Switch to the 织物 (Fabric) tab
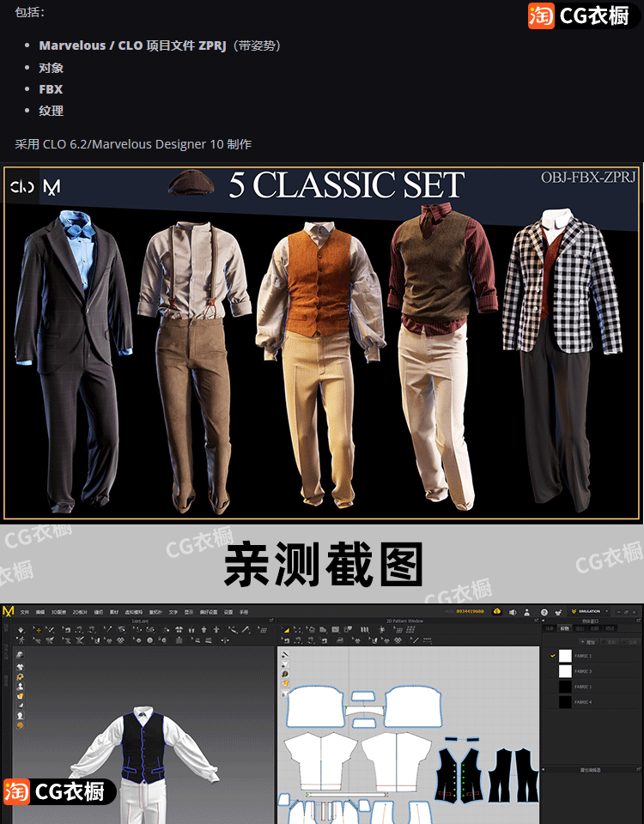This screenshot has height=824, width=644. pos(565,628)
